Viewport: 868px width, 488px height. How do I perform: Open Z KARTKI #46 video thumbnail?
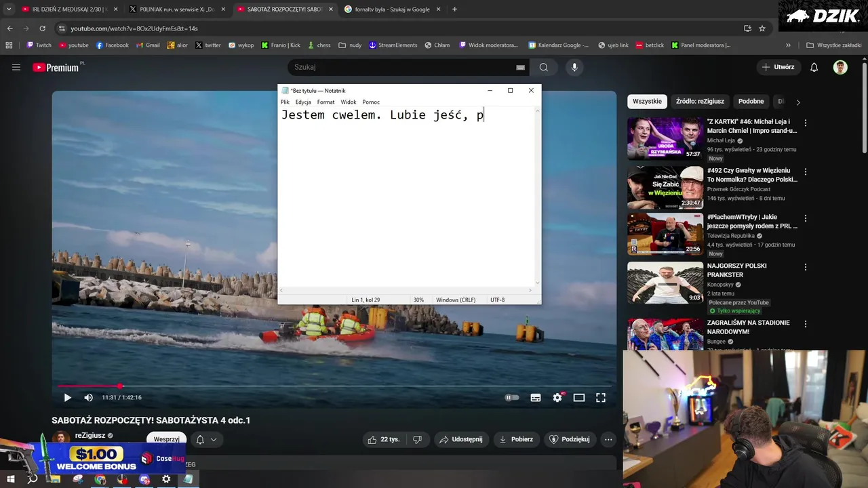(x=665, y=138)
